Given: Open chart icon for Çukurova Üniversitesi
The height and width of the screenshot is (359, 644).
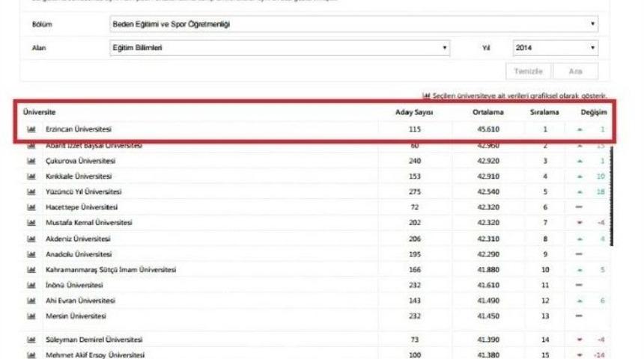Looking at the screenshot, I should click(31, 161).
